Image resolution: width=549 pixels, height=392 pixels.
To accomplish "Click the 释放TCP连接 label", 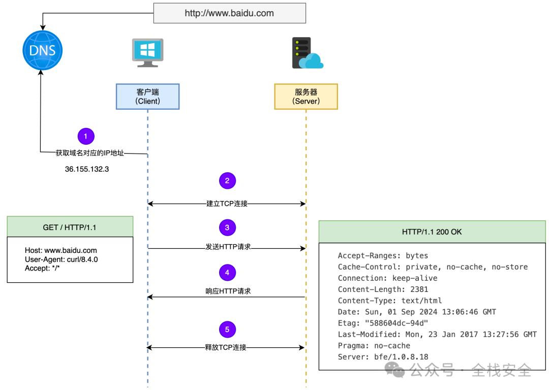I will pyautogui.click(x=226, y=347).
